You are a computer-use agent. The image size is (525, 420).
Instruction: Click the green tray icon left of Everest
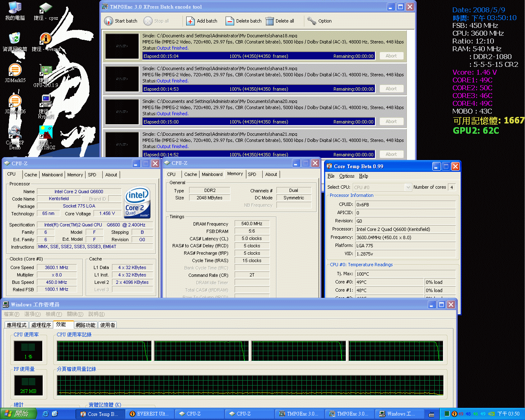(447, 414)
